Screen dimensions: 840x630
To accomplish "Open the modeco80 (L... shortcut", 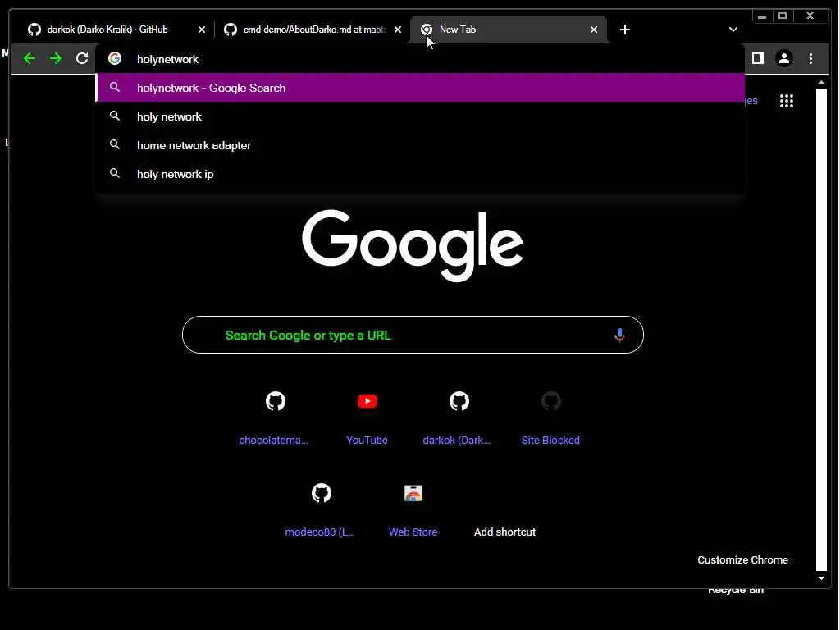I will click(321, 510).
